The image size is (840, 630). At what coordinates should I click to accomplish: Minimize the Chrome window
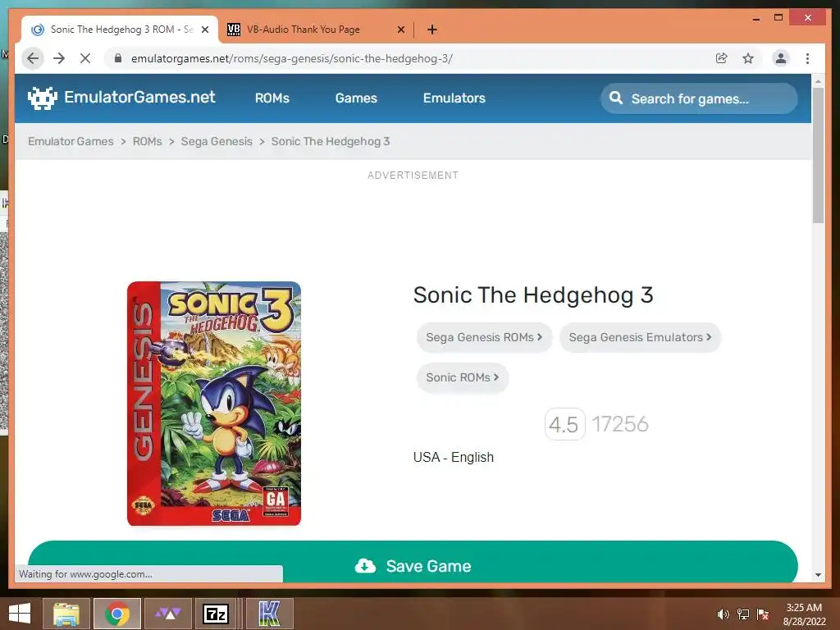point(756,18)
